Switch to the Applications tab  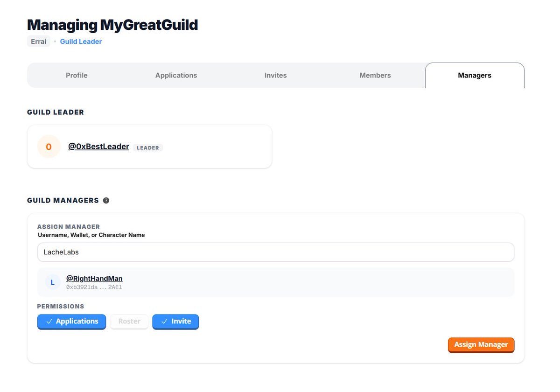pyautogui.click(x=176, y=75)
